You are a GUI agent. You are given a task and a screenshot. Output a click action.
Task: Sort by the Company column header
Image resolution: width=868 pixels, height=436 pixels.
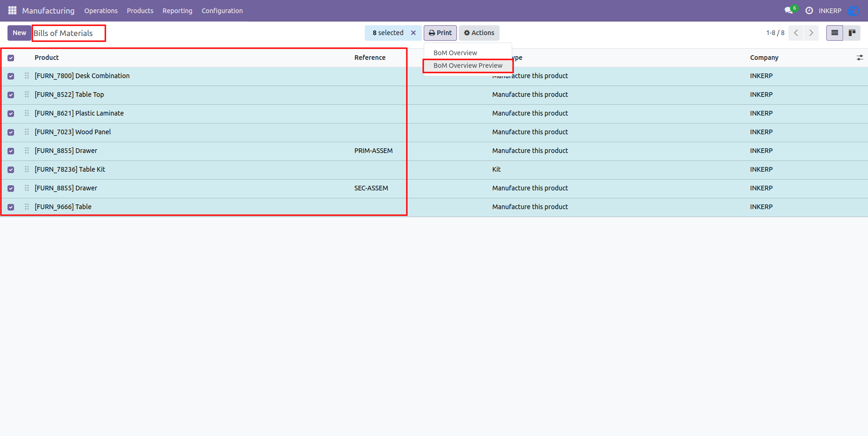coord(764,58)
